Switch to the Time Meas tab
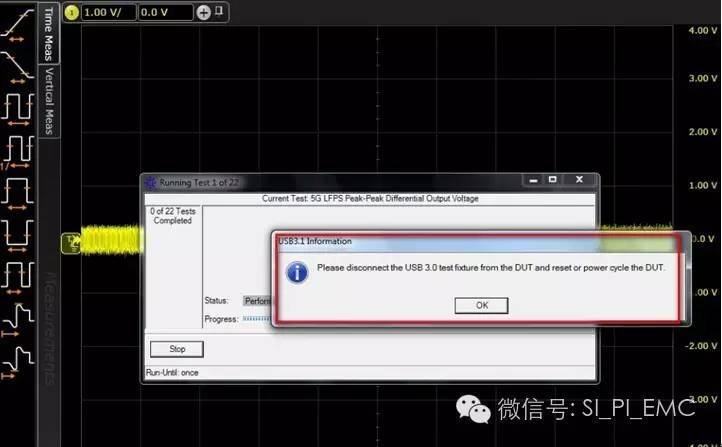Screen dimensions: 722x447 tap(48, 34)
